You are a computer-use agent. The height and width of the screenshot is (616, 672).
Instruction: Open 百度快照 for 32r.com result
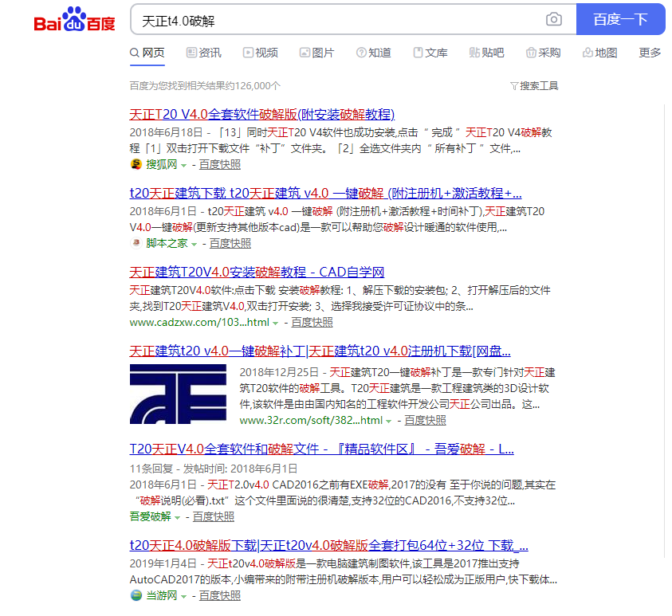pos(425,420)
